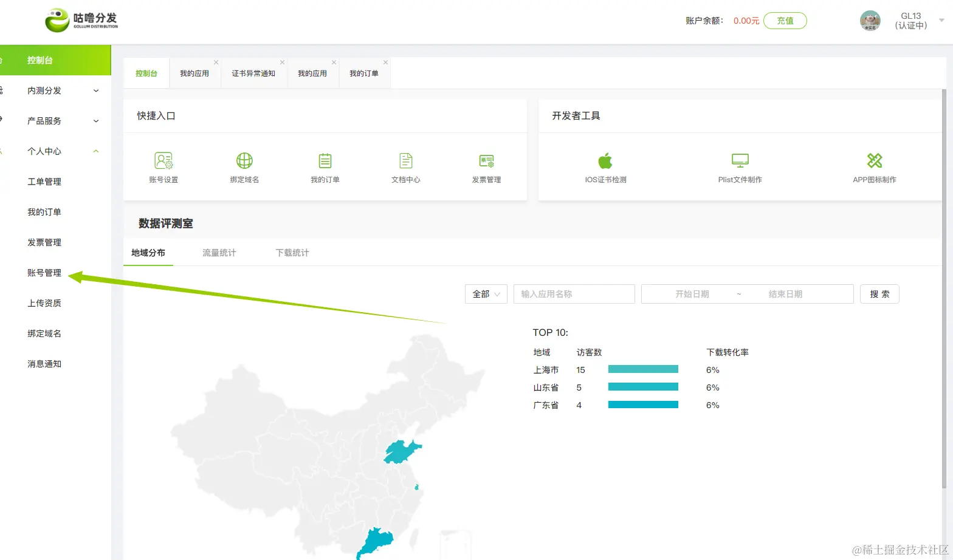Open the 文档中心 document icon
Image resolution: width=953 pixels, height=560 pixels.
click(x=406, y=160)
